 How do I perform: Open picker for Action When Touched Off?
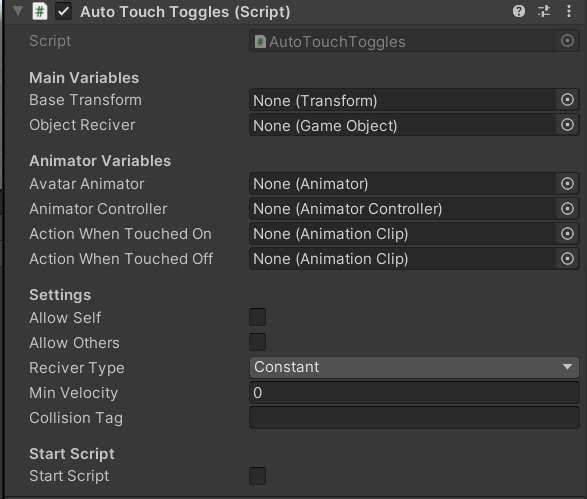(x=567, y=259)
